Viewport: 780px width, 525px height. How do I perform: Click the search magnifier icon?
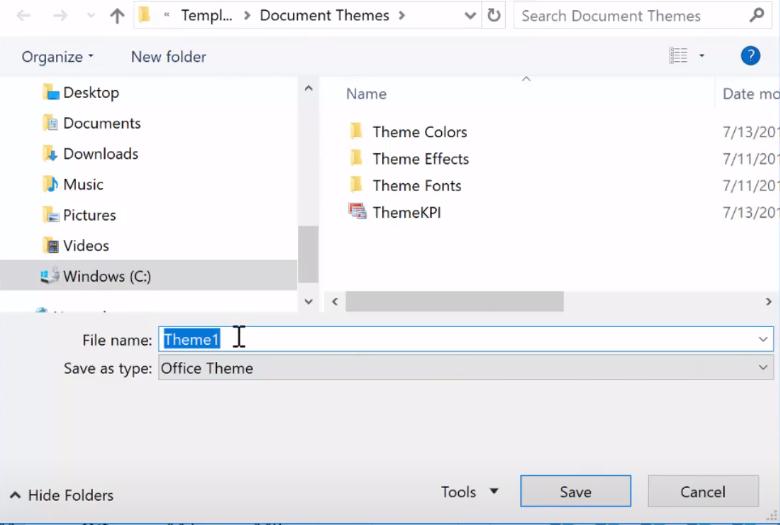pyautogui.click(x=757, y=15)
